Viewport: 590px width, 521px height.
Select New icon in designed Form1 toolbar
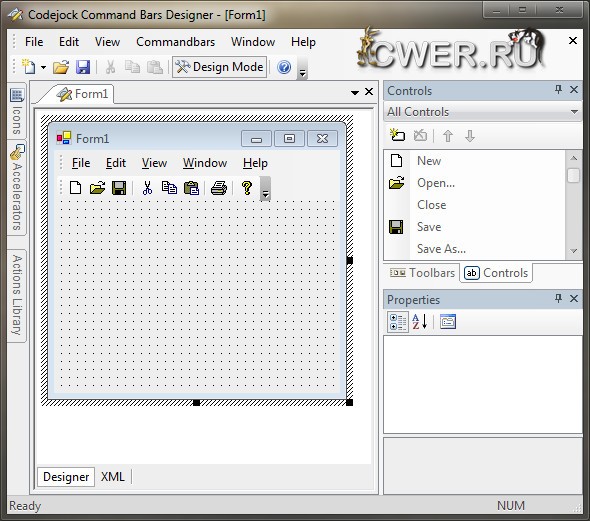(x=75, y=188)
